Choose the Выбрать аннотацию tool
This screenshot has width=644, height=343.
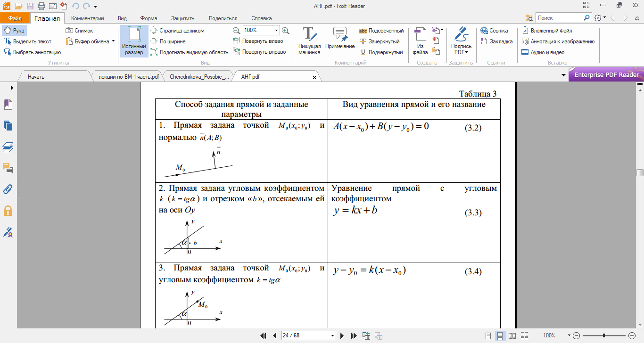[33, 52]
